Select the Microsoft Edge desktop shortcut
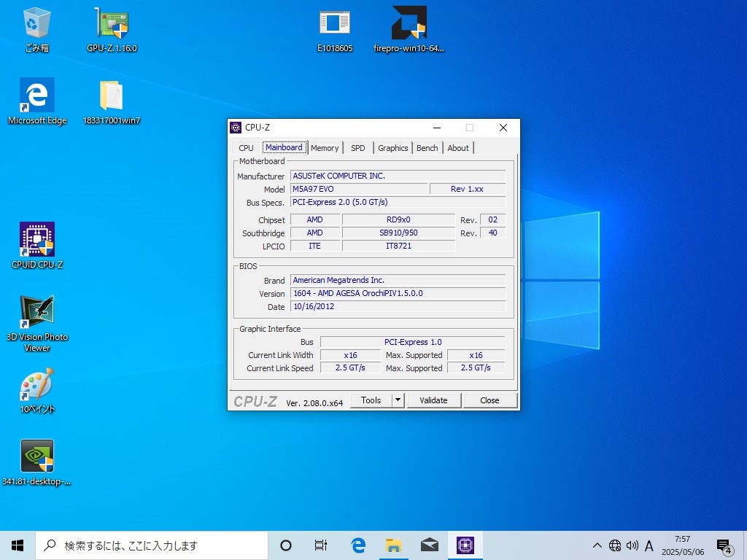This screenshot has width=747, height=560. [37, 101]
